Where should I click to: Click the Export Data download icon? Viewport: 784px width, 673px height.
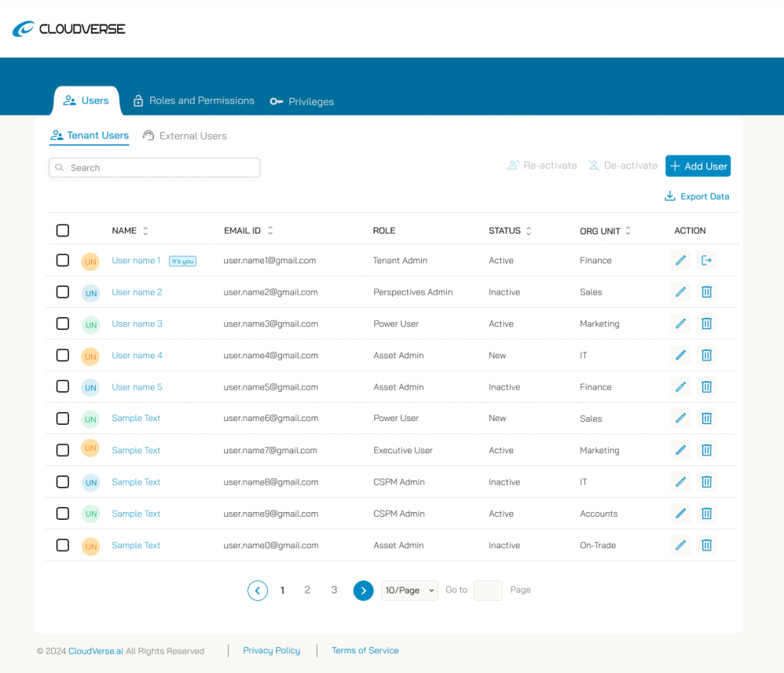tap(670, 196)
